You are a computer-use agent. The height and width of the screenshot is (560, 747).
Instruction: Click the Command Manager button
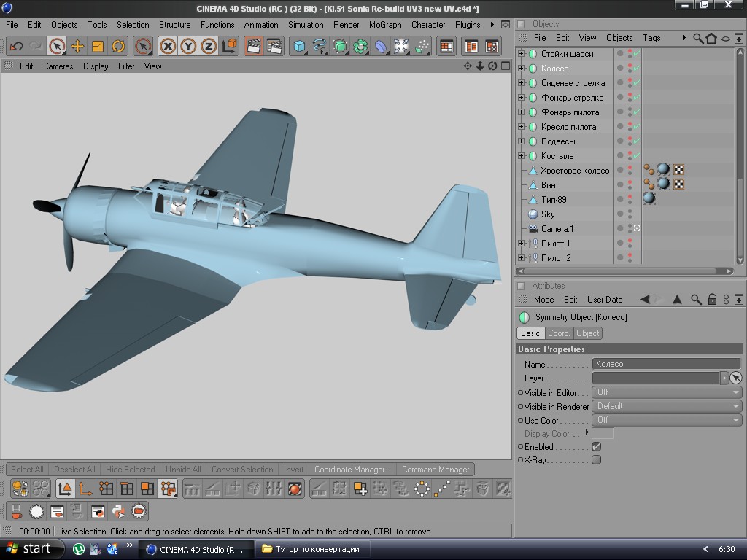[436, 470]
